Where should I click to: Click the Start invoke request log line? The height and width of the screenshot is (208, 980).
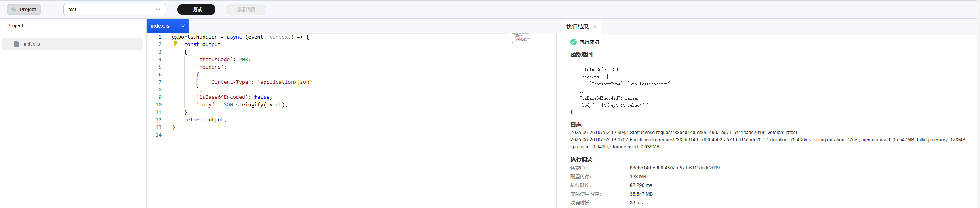684,133
